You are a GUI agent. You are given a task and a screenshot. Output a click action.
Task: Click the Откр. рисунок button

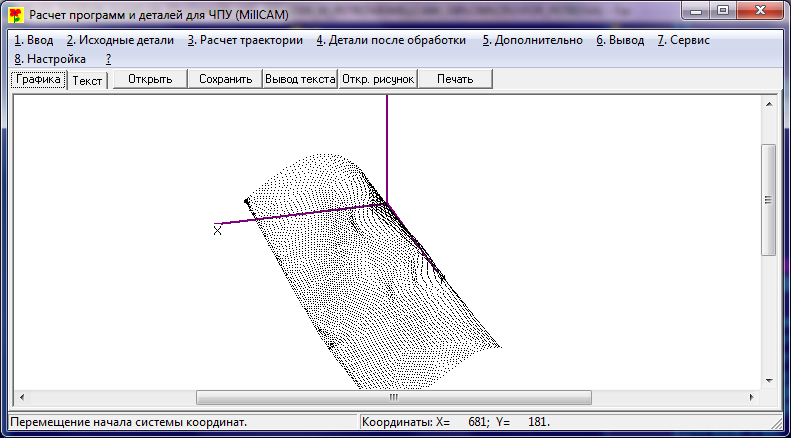point(378,79)
